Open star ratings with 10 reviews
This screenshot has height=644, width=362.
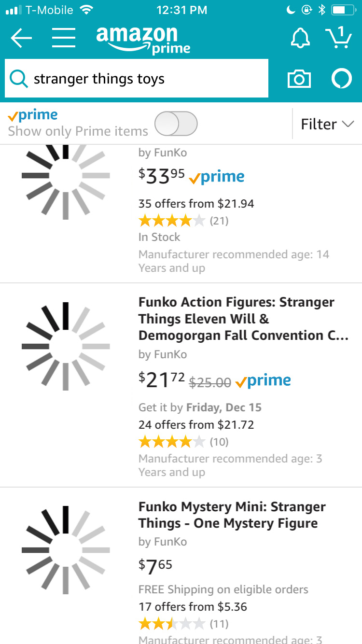(183, 441)
